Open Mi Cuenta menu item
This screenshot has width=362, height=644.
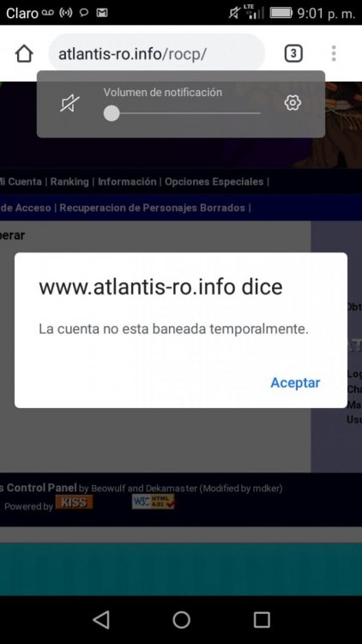(x=21, y=181)
